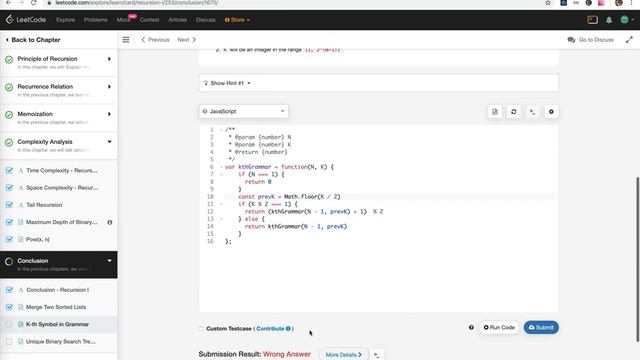Expand the Recurrence Relation chapter
Screen dimensions: 640x360
(x=109, y=87)
